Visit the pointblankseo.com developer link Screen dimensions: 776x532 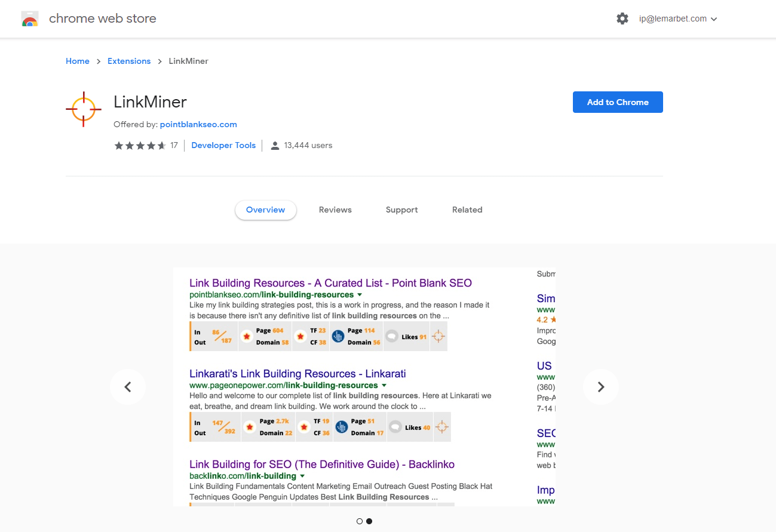(198, 124)
